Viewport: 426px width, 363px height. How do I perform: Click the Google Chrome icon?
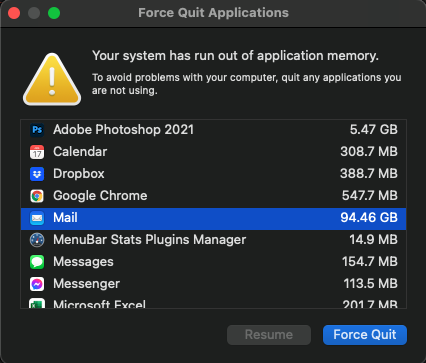37,196
